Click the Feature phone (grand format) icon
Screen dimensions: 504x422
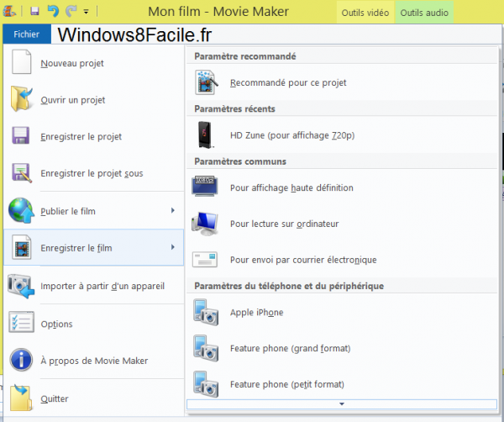click(206, 348)
